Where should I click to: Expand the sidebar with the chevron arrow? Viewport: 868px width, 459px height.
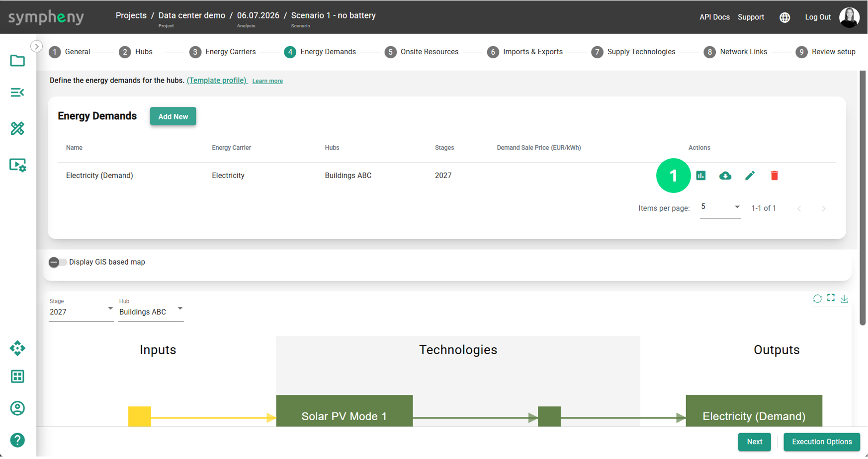coord(36,46)
